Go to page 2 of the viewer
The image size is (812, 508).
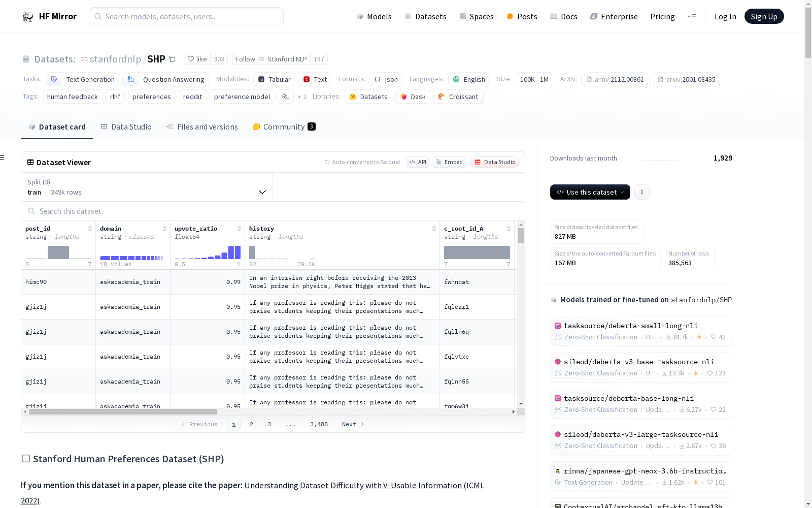pyautogui.click(x=251, y=424)
